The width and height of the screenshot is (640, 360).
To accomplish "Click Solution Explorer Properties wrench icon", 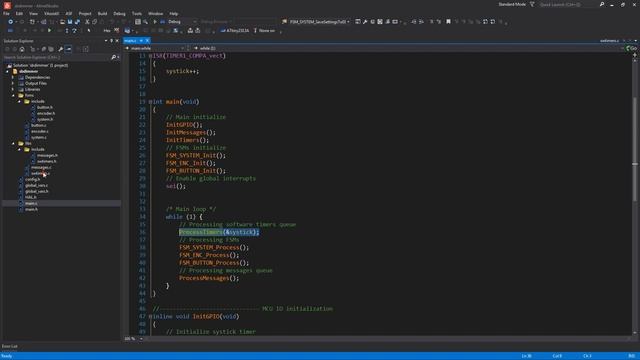I will pyautogui.click(x=61, y=49).
